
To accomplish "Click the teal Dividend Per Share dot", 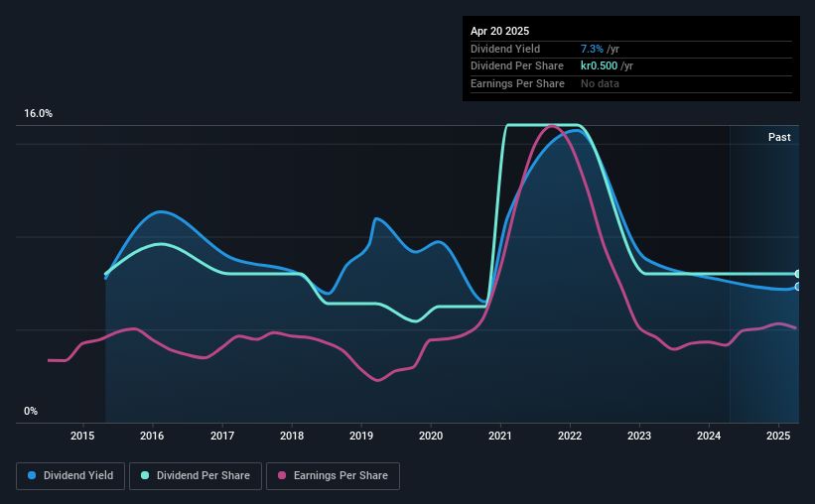I will [x=145, y=475].
